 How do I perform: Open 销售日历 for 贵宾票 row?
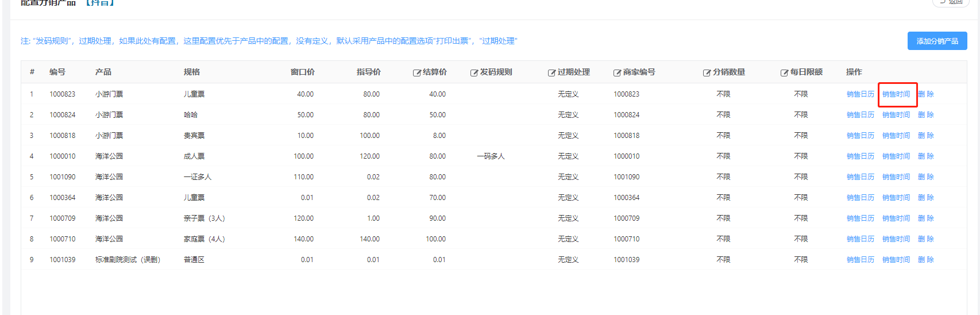pos(860,136)
